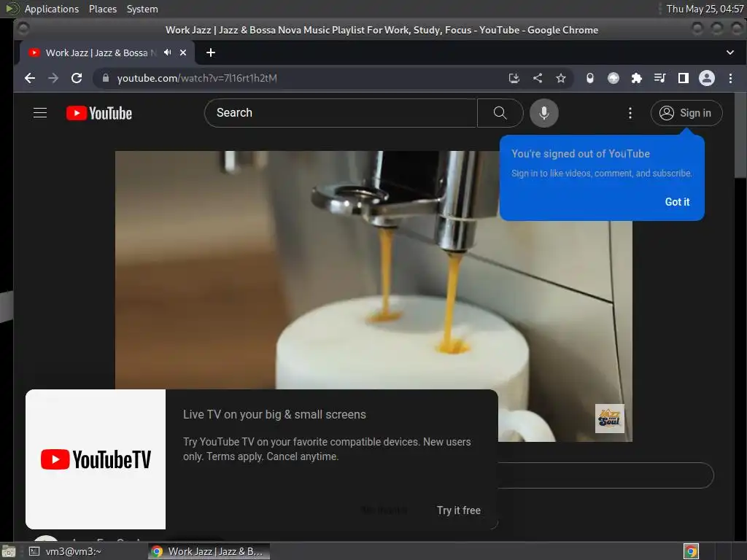Viewport: 747px width, 560px height.
Task: Open the Extensions puzzle-piece menu
Action: pyautogui.click(x=636, y=78)
